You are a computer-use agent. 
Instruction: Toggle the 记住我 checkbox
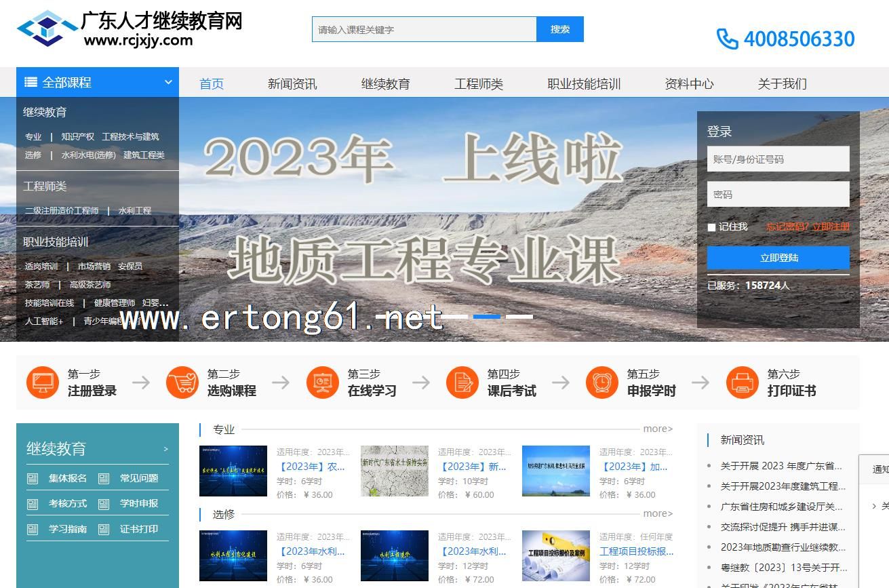coord(711,227)
